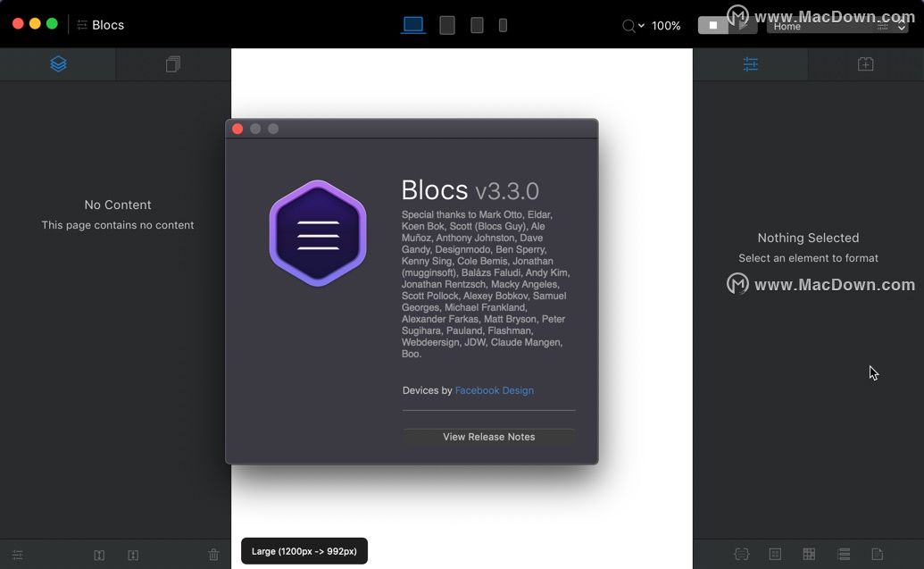
Task: Click the Blocs v3.3.0 heading text
Action: click(x=470, y=190)
